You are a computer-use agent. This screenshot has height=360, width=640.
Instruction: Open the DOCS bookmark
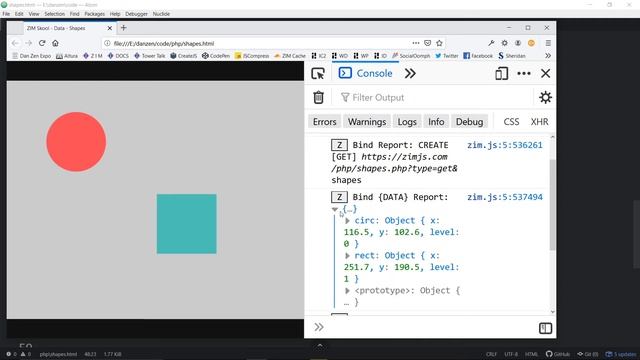tap(118, 56)
